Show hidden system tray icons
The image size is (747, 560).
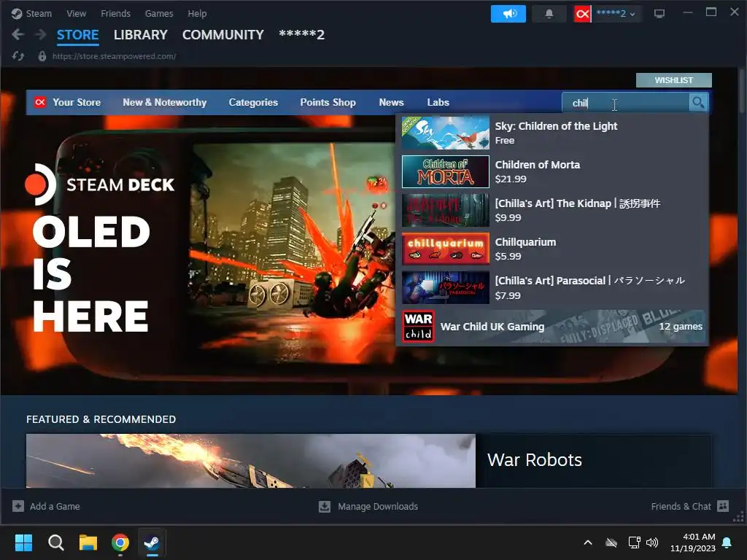[588, 542]
